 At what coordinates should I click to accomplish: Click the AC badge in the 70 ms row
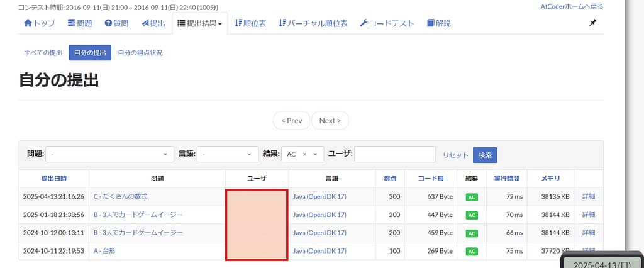click(x=472, y=215)
